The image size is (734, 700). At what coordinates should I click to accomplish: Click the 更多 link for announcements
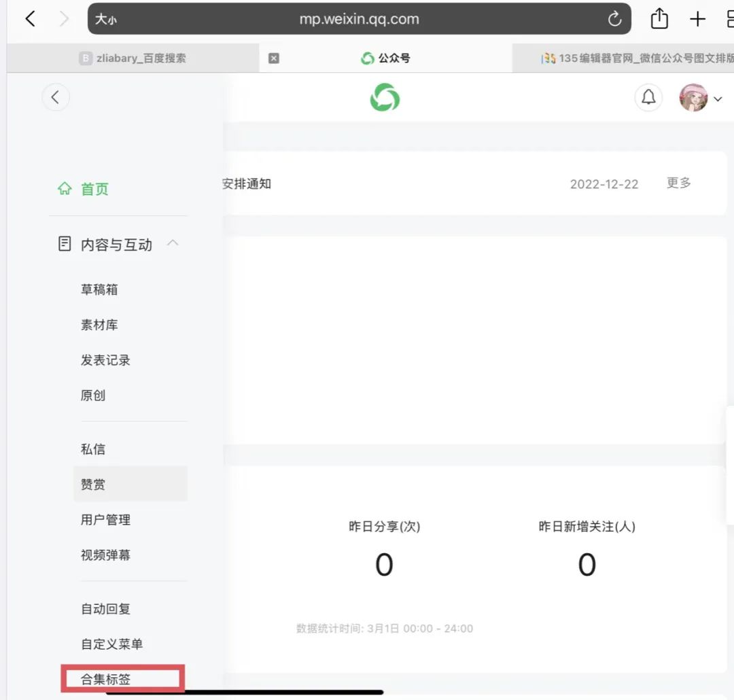click(x=679, y=183)
